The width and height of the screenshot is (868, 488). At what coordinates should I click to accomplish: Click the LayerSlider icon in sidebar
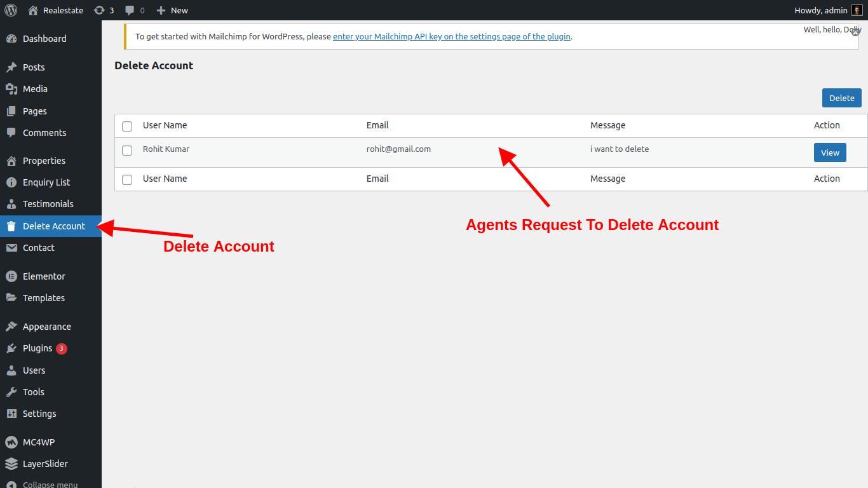pyautogui.click(x=11, y=464)
